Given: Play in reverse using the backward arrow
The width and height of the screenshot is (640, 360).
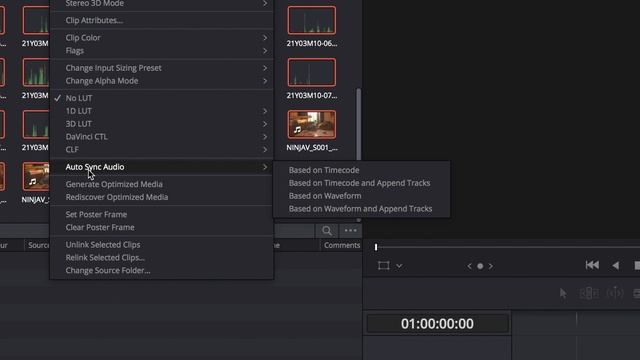Looking at the screenshot, I should pyautogui.click(x=616, y=266).
